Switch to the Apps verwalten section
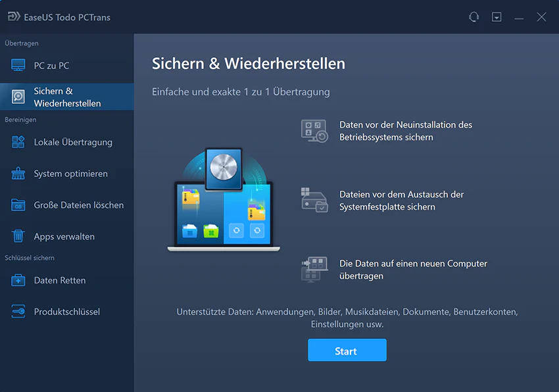The image size is (559, 392). [x=66, y=236]
